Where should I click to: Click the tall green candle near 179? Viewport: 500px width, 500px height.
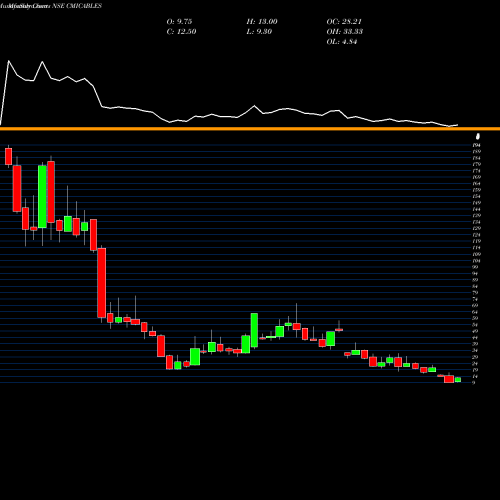coord(42,197)
